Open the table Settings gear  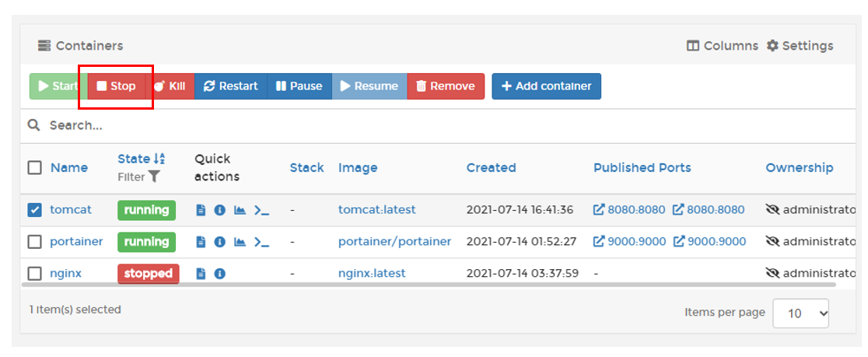click(800, 46)
